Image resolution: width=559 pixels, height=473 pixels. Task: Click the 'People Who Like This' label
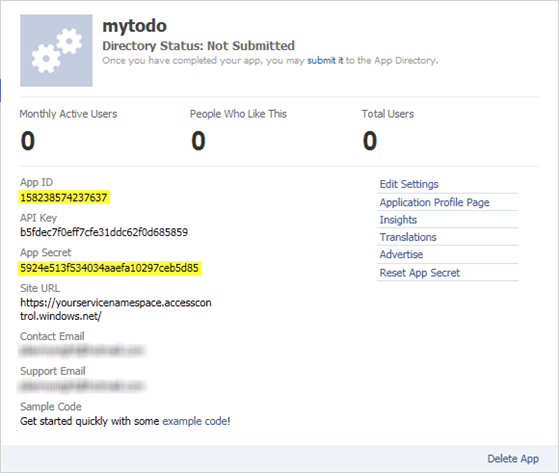(238, 114)
